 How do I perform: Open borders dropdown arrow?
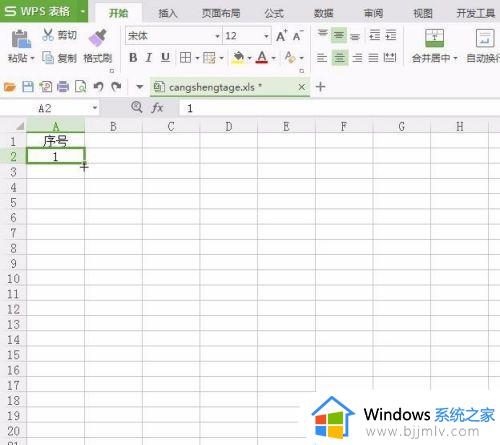tap(197, 58)
